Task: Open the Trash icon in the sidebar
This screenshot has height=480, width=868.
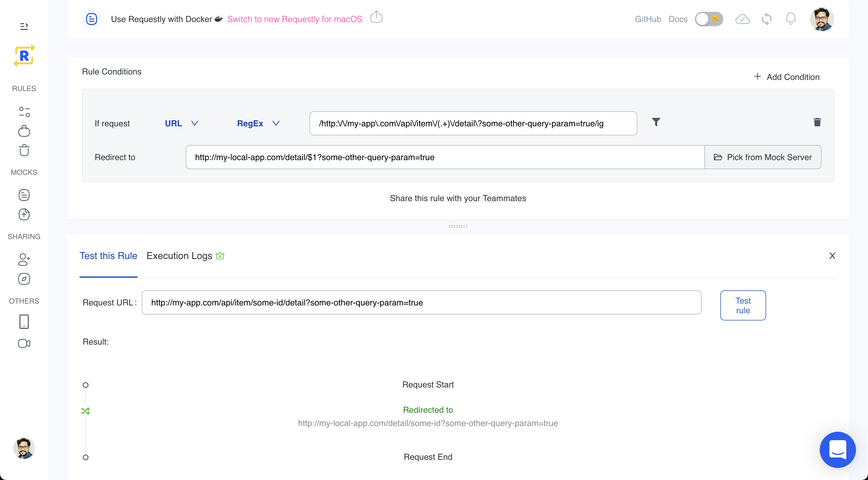Action: click(x=24, y=150)
